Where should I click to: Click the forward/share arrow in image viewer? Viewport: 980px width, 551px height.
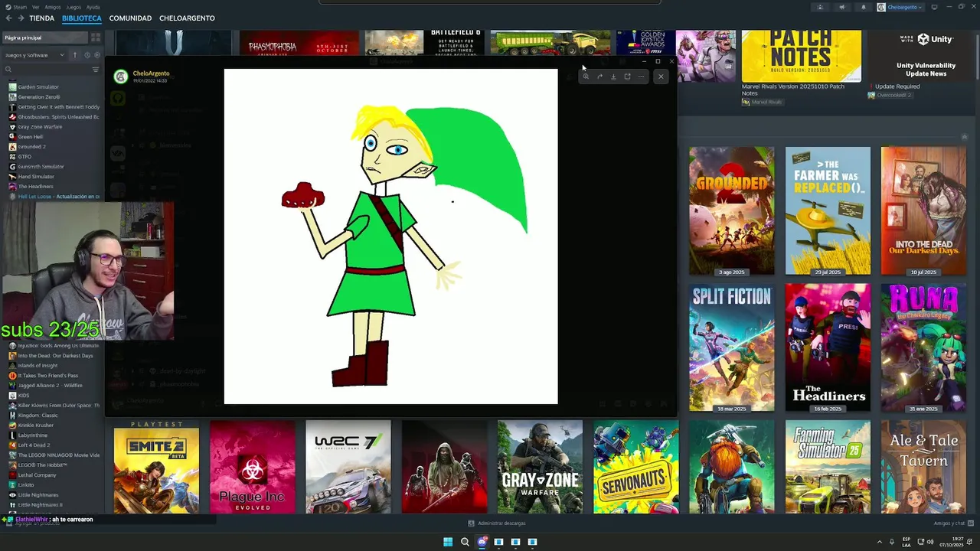click(599, 77)
